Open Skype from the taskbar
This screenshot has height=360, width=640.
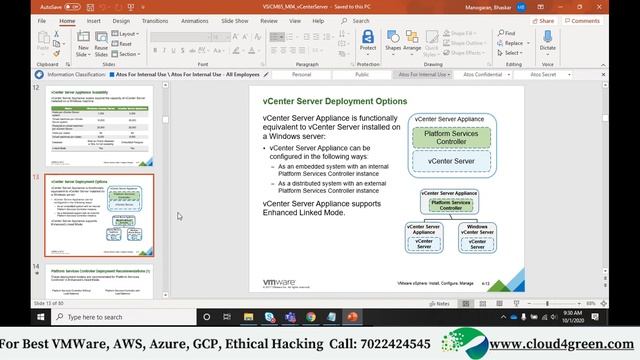[269, 317]
